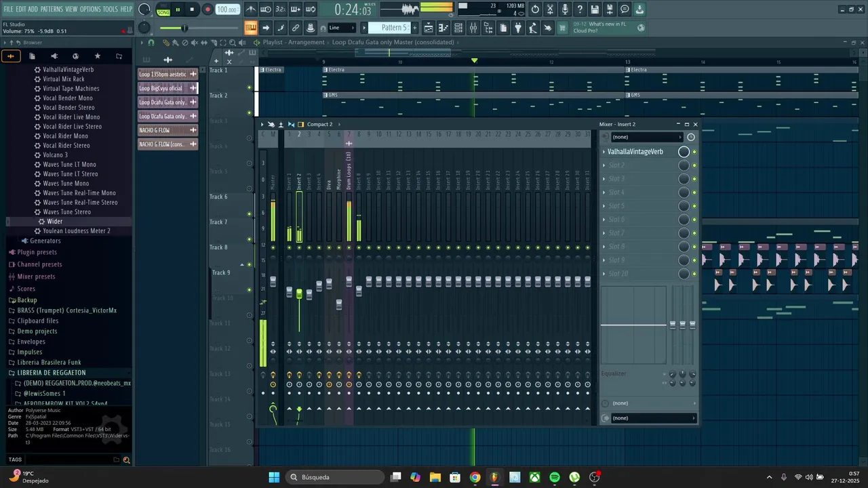The width and height of the screenshot is (868, 488).
Task: Click the tempo field showing 100.000
Action: [x=227, y=9]
